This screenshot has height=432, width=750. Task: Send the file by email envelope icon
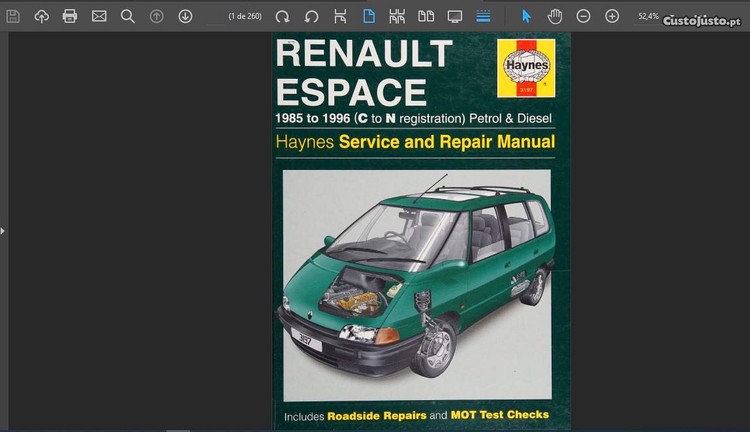click(x=99, y=16)
